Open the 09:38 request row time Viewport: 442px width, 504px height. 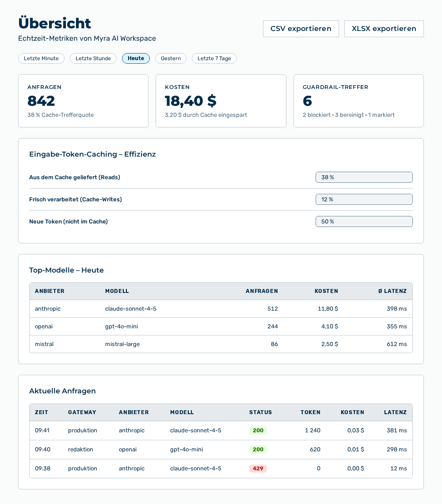43,468
